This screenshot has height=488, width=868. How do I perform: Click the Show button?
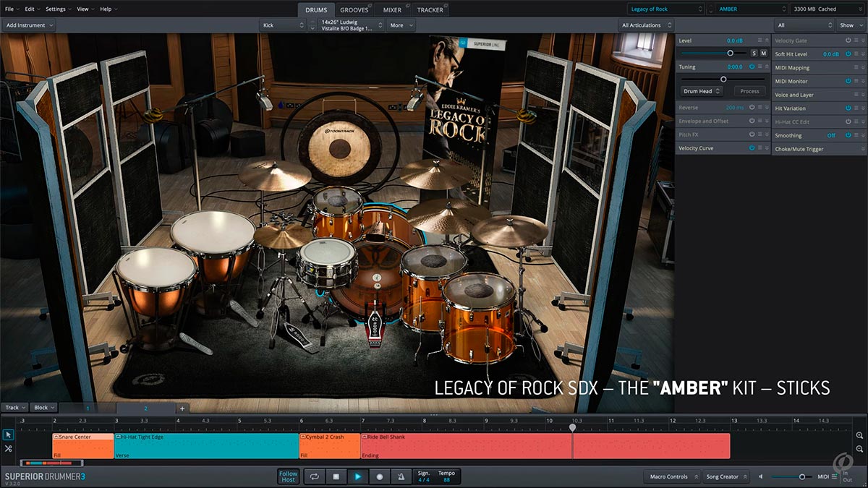[849, 25]
